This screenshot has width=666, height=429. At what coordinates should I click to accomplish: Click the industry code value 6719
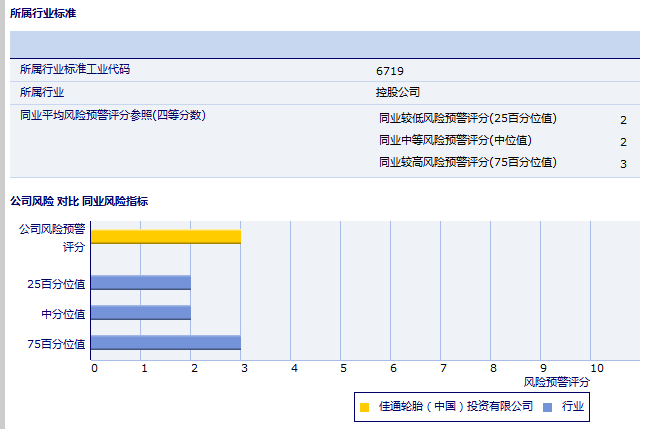pos(390,71)
